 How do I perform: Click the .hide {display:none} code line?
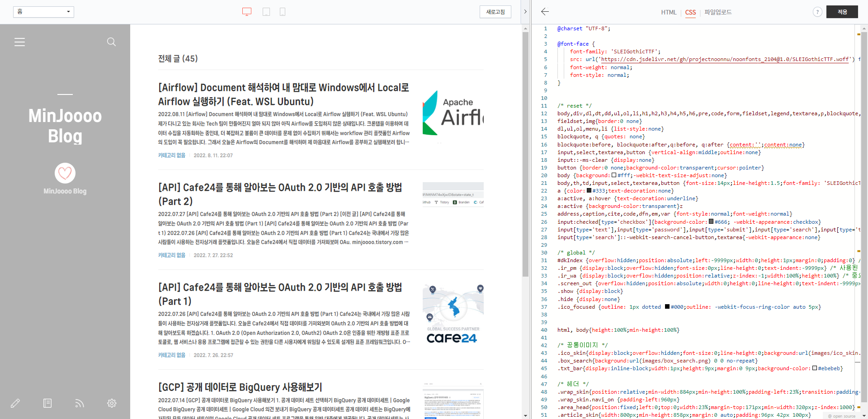click(589, 299)
